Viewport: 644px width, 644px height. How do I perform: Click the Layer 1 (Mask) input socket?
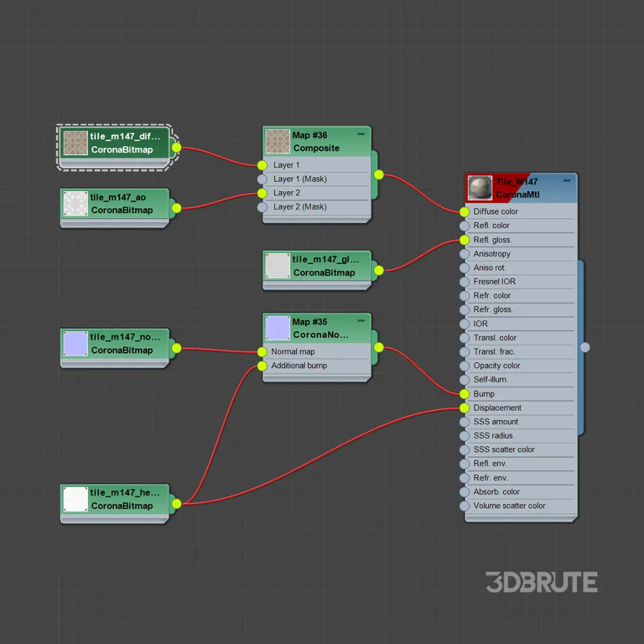coord(263,179)
